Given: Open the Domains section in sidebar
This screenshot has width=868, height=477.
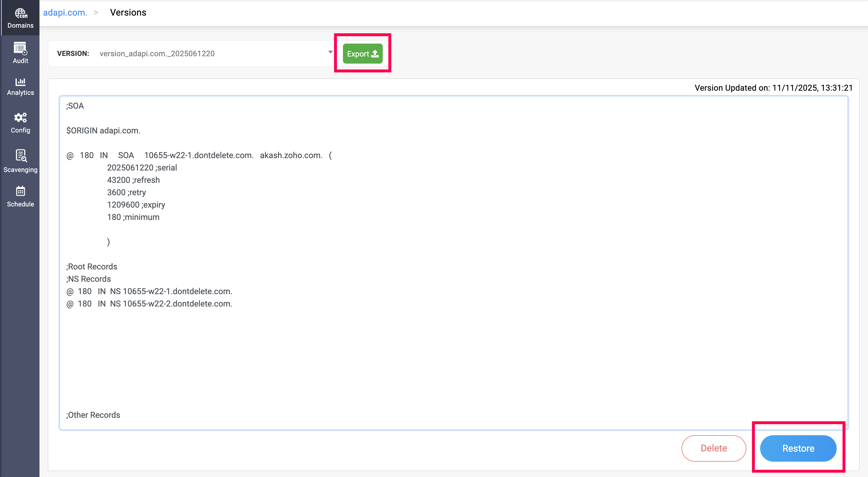Looking at the screenshot, I should (x=20, y=18).
